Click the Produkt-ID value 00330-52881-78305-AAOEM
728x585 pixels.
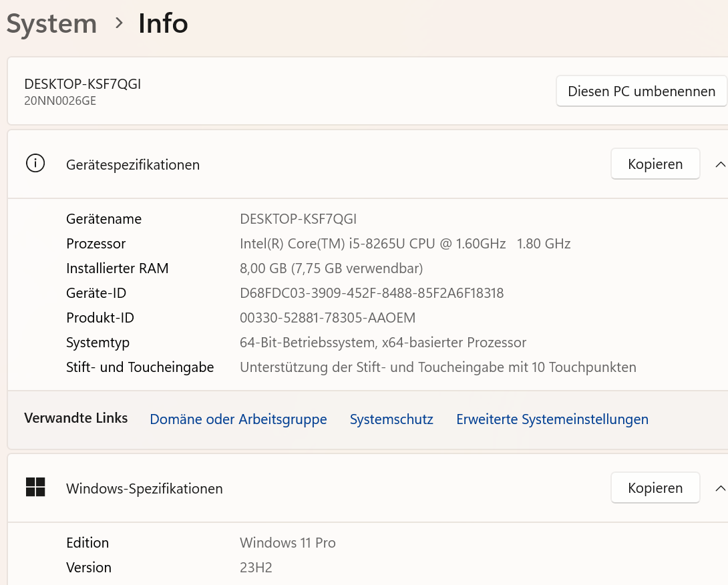point(327,318)
